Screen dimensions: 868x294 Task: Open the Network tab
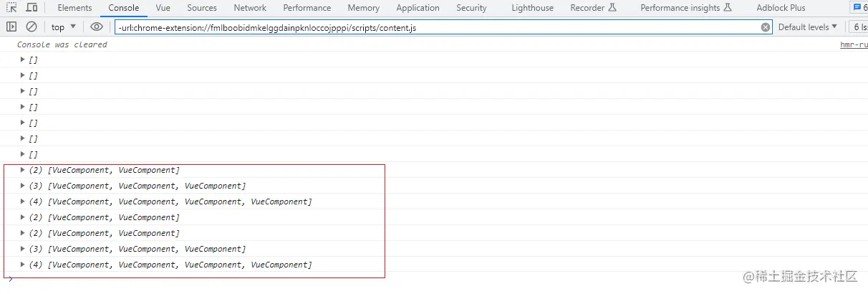[250, 8]
